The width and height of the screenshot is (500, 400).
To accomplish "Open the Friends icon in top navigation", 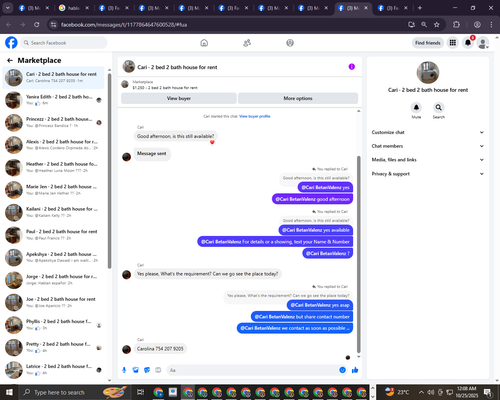I will coord(247,43).
